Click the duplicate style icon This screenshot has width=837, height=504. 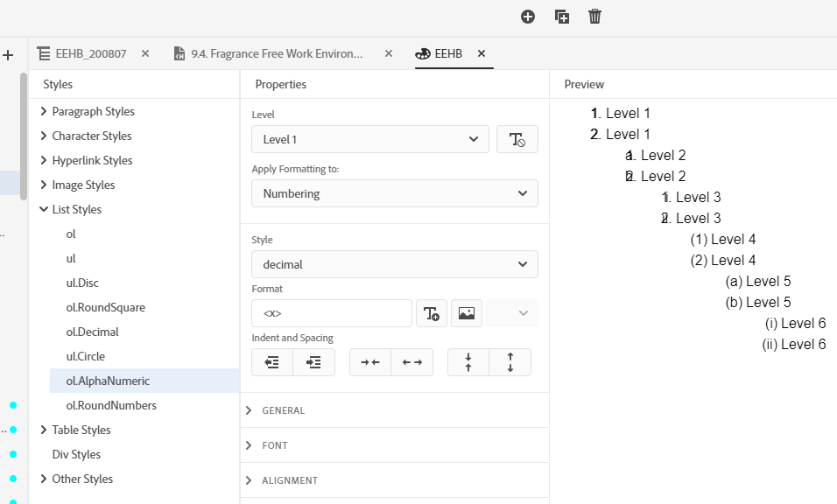point(562,17)
